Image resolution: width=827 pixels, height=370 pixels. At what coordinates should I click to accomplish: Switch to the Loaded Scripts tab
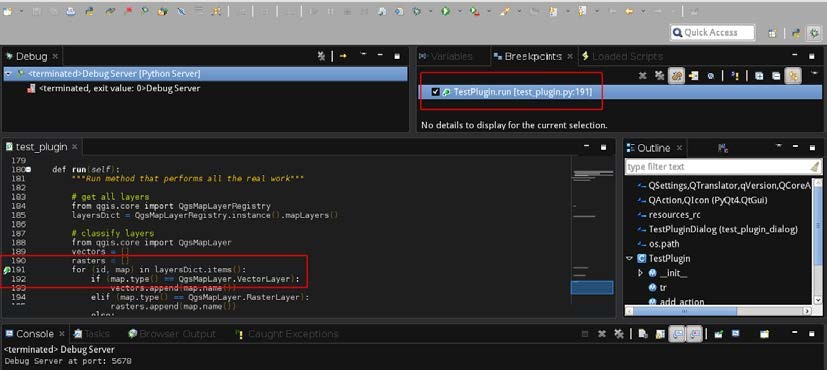[621, 56]
